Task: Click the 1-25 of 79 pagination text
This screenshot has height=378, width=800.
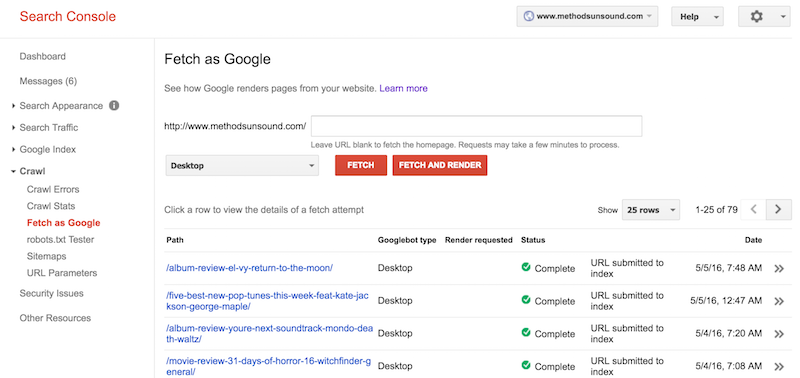Action: point(716,210)
